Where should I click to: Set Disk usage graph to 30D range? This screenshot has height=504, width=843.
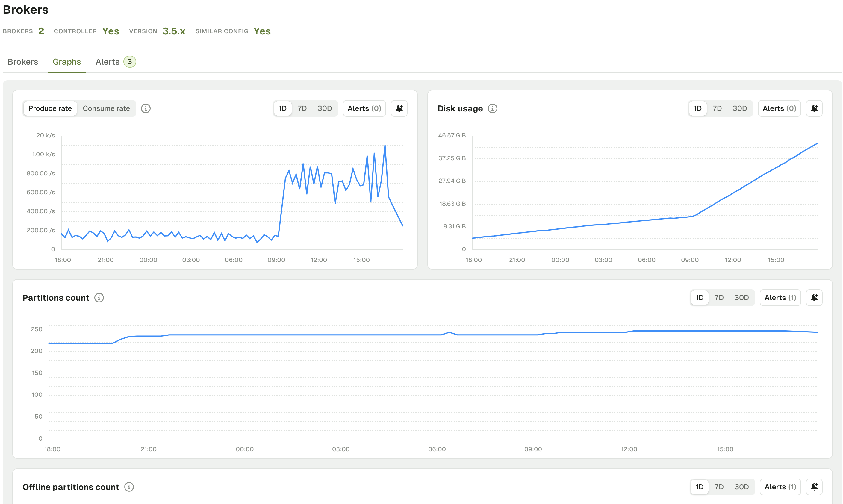pos(739,108)
